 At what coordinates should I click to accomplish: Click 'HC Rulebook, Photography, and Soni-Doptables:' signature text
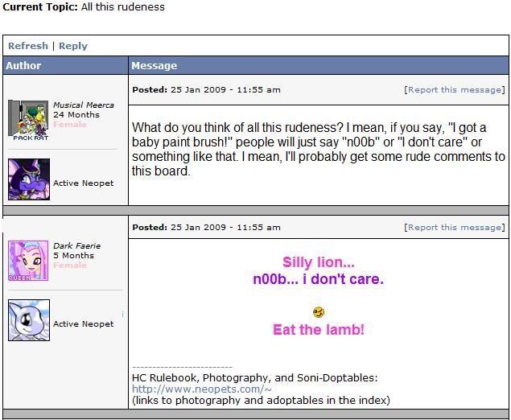(x=255, y=378)
